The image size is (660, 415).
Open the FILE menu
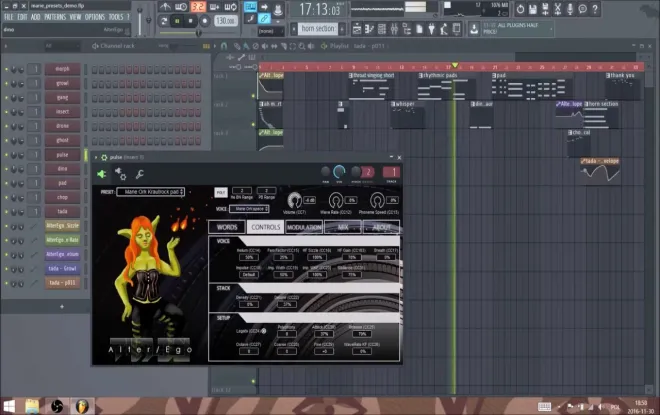pos(8,17)
